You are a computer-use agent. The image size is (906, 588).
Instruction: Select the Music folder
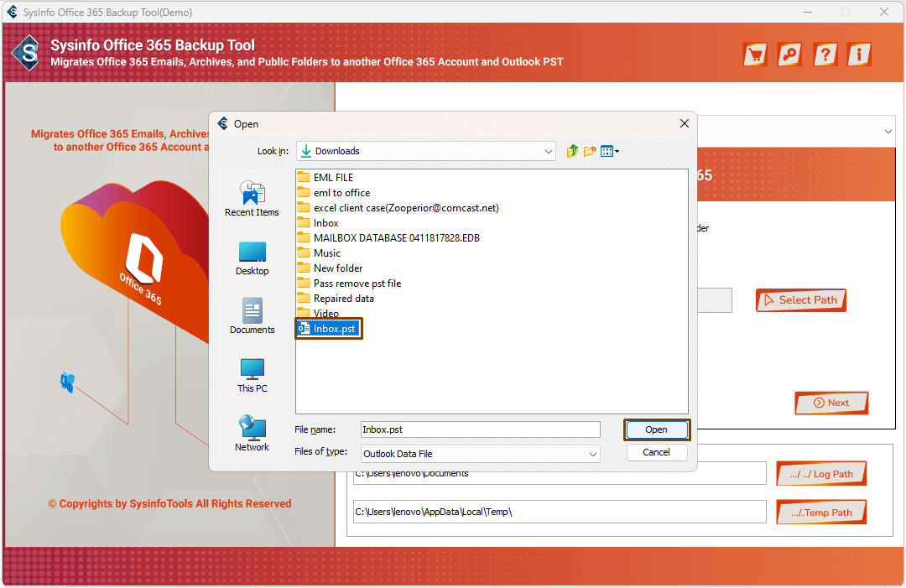coord(320,253)
